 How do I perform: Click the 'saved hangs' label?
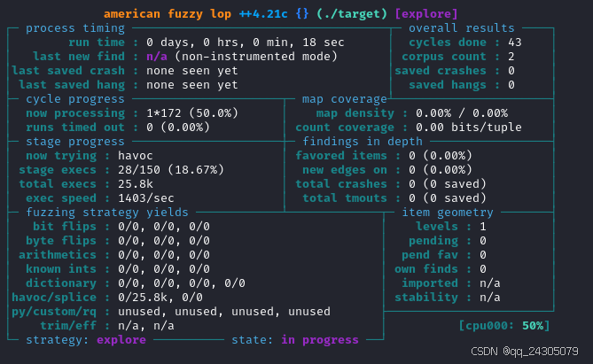pos(448,85)
